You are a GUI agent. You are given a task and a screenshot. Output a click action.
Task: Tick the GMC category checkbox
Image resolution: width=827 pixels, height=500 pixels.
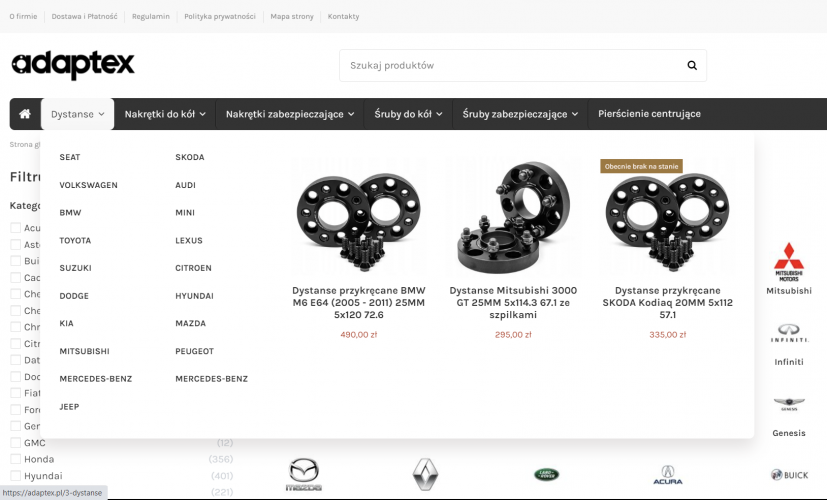click(x=16, y=443)
